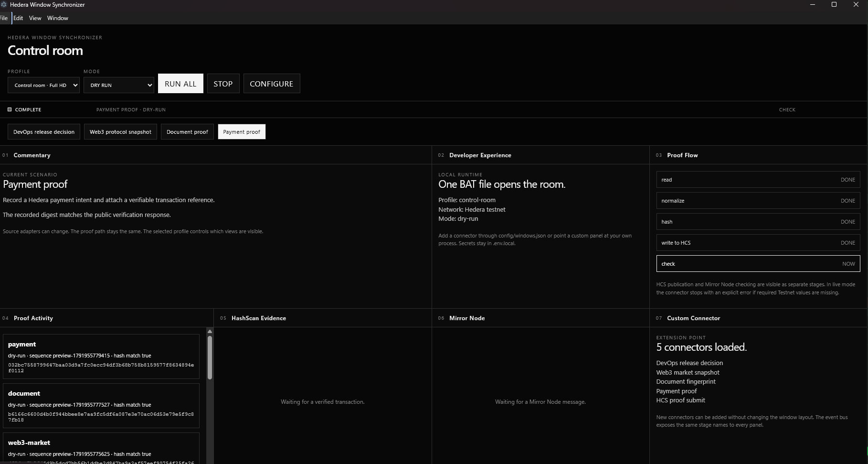
Task: Click the CONFIGURE button
Action: 272,84
